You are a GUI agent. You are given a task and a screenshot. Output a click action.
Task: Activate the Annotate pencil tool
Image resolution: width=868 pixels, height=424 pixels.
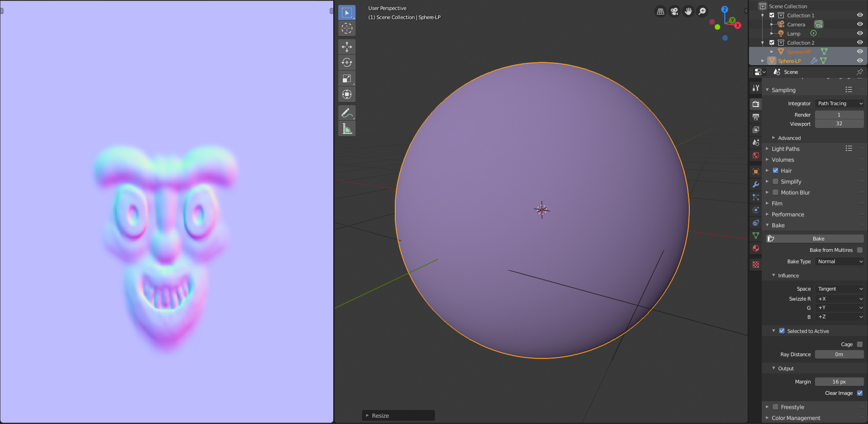[x=347, y=112]
